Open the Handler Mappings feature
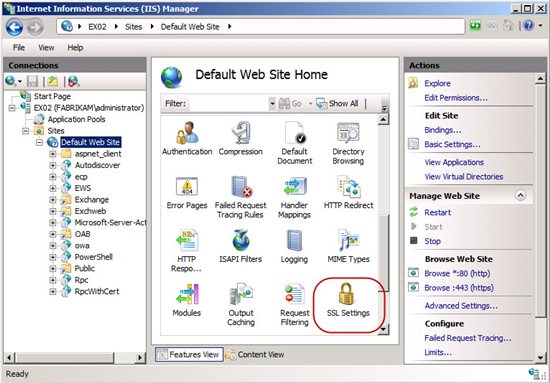 point(295,196)
